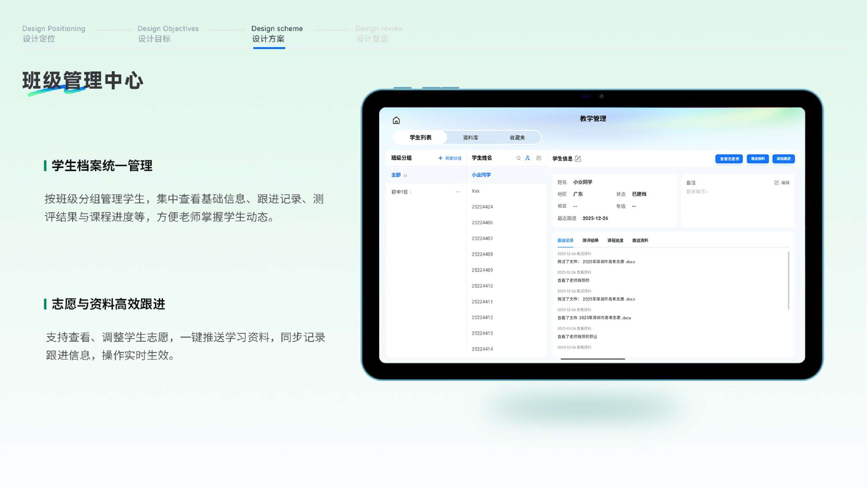Switch to the 收藏夹 tab
868x488 pixels.
(517, 138)
